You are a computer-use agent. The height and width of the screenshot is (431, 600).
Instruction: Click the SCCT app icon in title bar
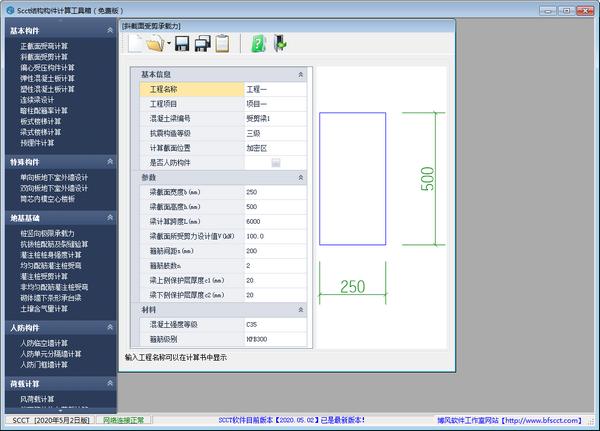tap(10, 10)
